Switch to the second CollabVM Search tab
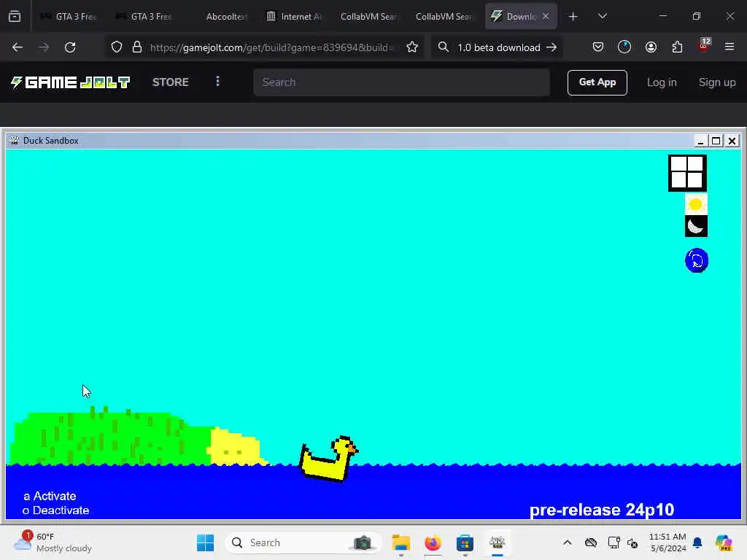Image resolution: width=747 pixels, height=560 pixels. click(444, 17)
